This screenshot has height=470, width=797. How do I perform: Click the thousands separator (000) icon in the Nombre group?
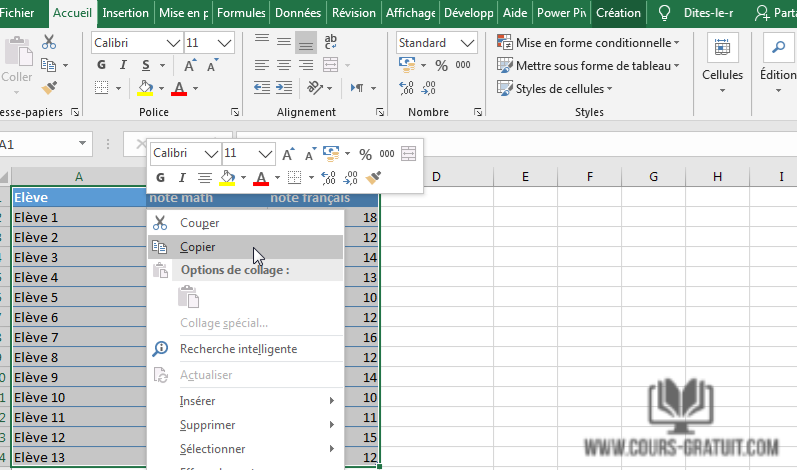(x=465, y=65)
